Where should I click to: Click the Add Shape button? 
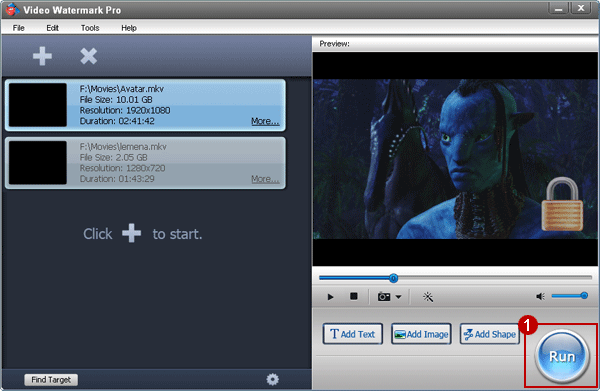(490, 334)
